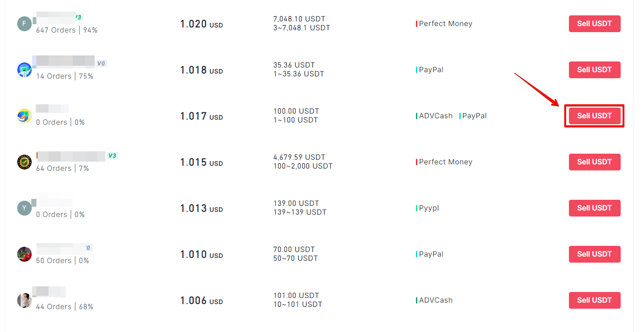The image size is (644, 332).
Task: Sell USDT to the 1.018 USD PayPal merchant
Action: [595, 70]
